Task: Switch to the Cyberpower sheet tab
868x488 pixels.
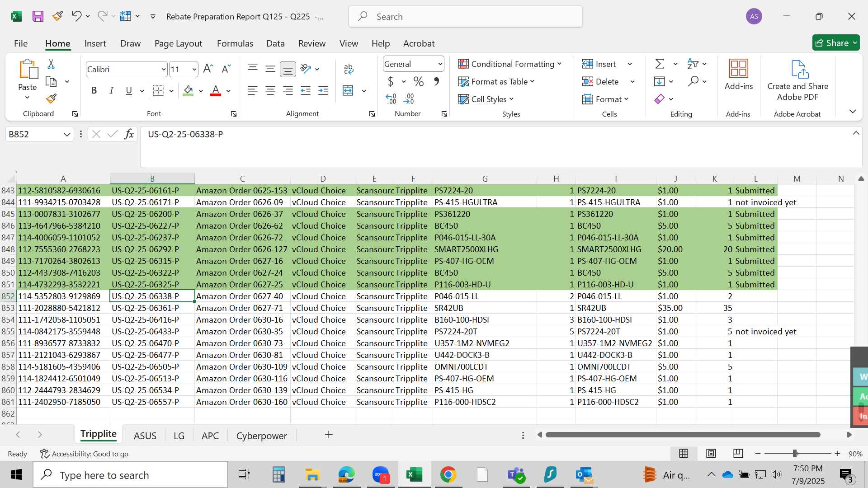Action: pos(262,436)
